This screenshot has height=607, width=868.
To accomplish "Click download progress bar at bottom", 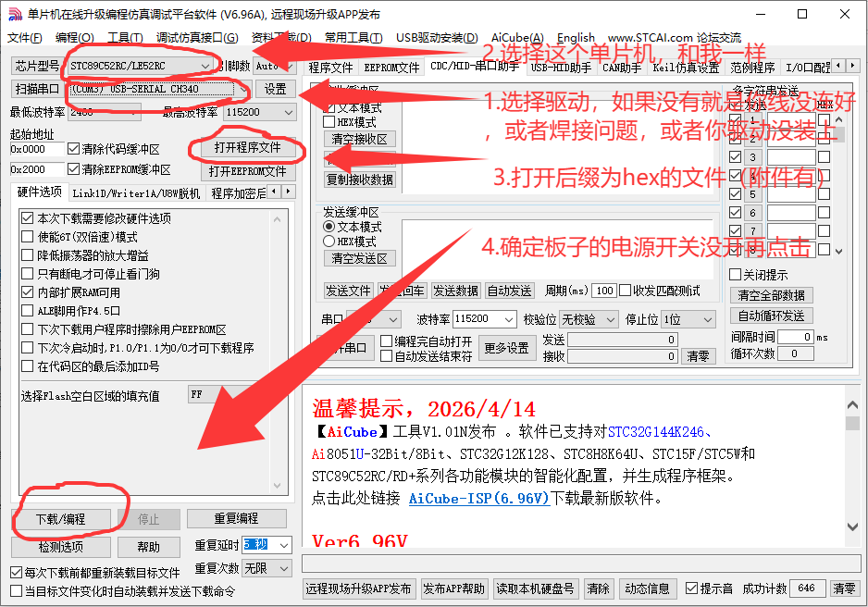I will pyautogui.click(x=581, y=564).
